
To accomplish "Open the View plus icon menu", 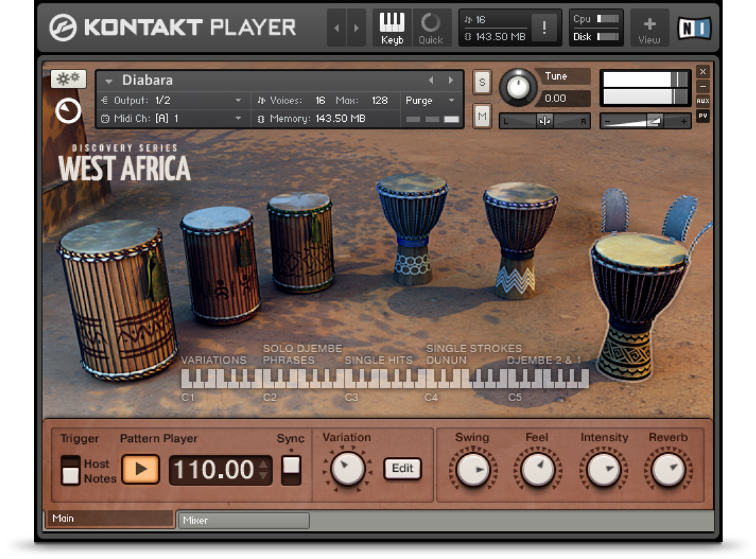I will (x=649, y=28).
